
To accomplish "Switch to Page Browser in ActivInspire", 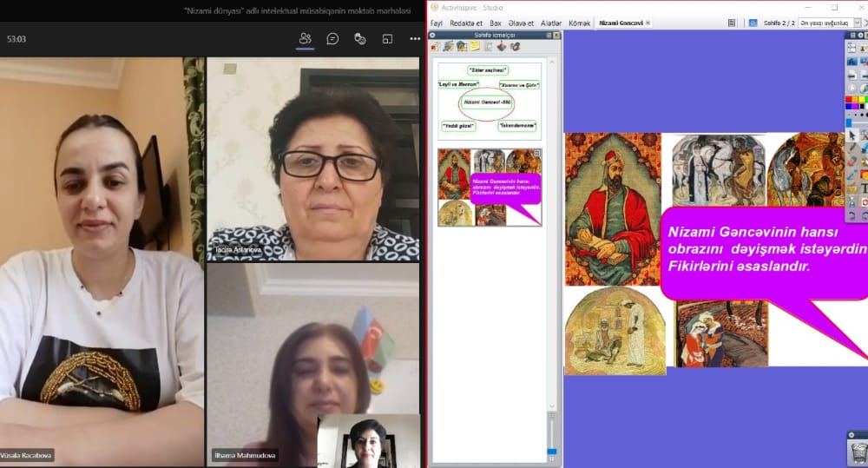I will (436, 47).
